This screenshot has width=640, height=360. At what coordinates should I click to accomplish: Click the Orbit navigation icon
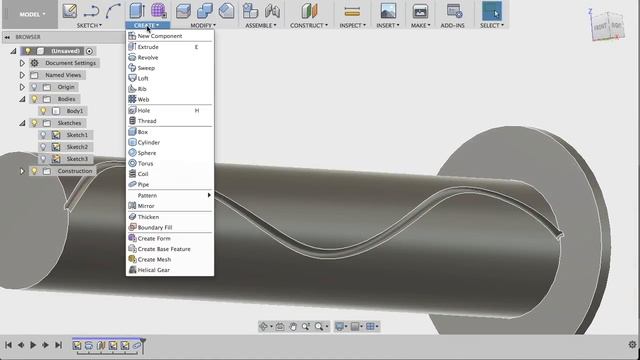coord(264,326)
